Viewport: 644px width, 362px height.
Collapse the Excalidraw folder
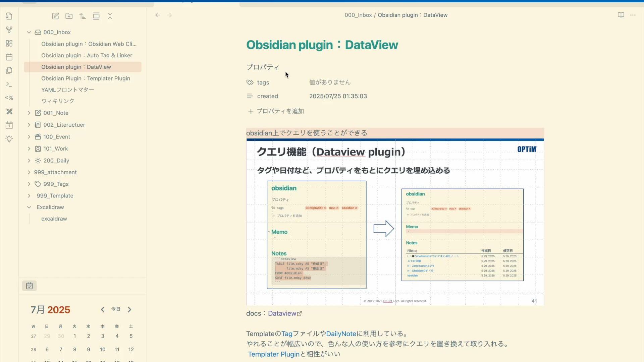point(29,207)
